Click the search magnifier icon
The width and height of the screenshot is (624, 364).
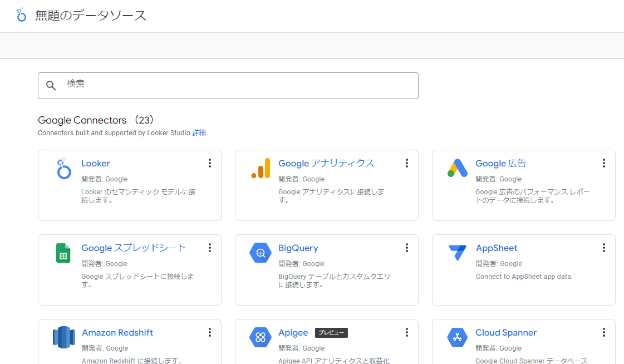(51, 85)
